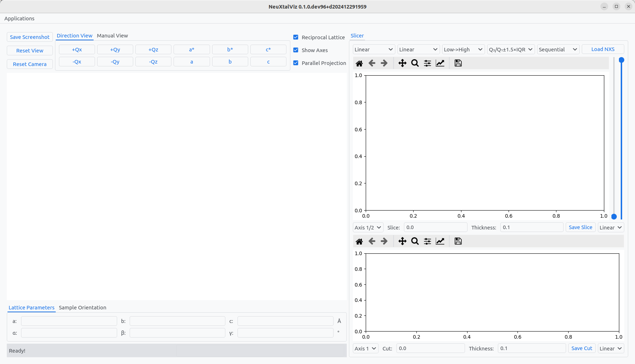Activate the Zoom magnifier in the slice plot toolbar
Screen dimensions: 635x364
coord(415,63)
